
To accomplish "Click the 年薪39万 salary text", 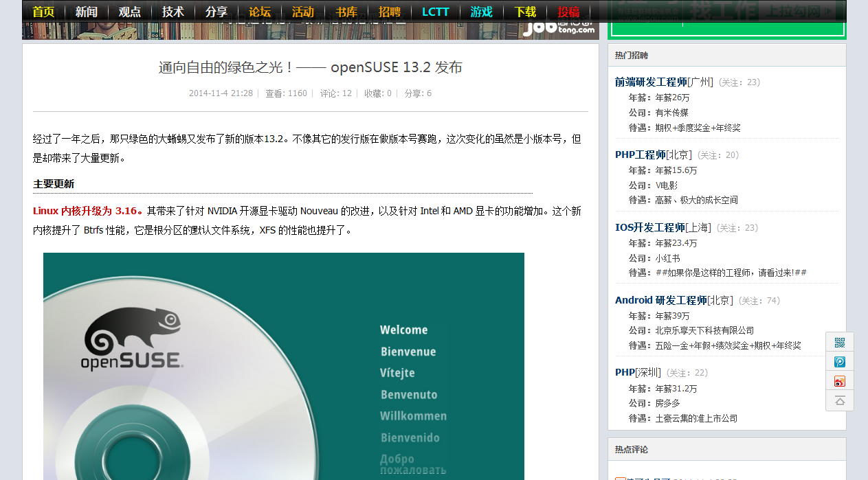I will tap(673, 316).
